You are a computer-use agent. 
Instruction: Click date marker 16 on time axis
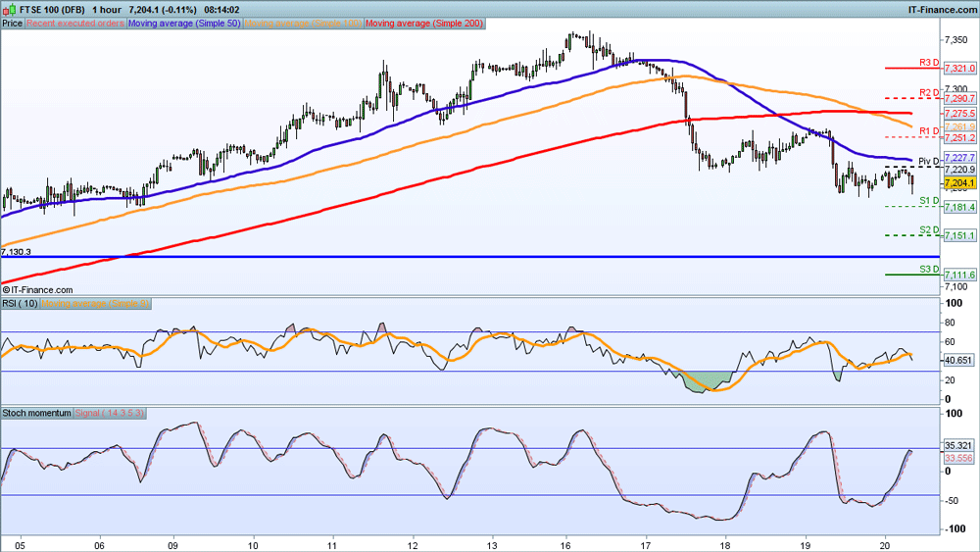coord(566,545)
